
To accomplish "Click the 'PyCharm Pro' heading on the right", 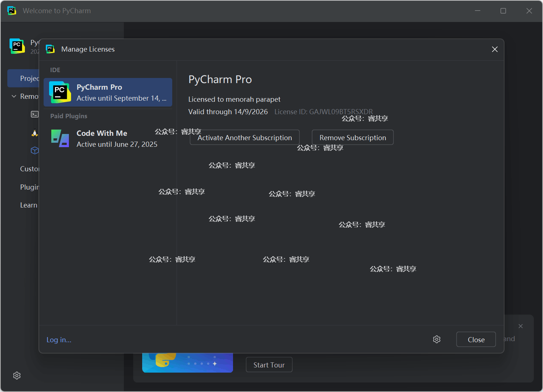I will tap(220, 79).
